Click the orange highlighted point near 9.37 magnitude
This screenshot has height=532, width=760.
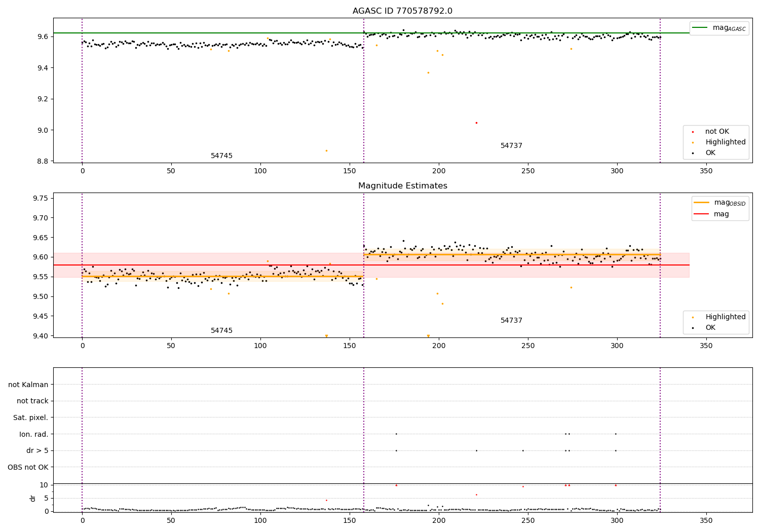point(428,72)
